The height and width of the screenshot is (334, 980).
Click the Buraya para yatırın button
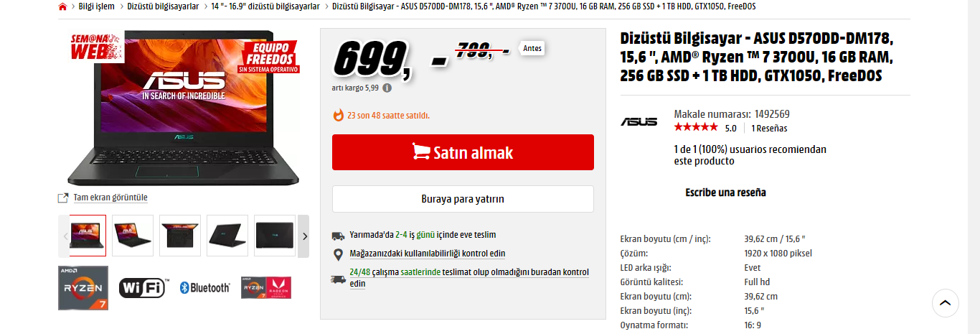pyautogui.click(x=463, y=199)
